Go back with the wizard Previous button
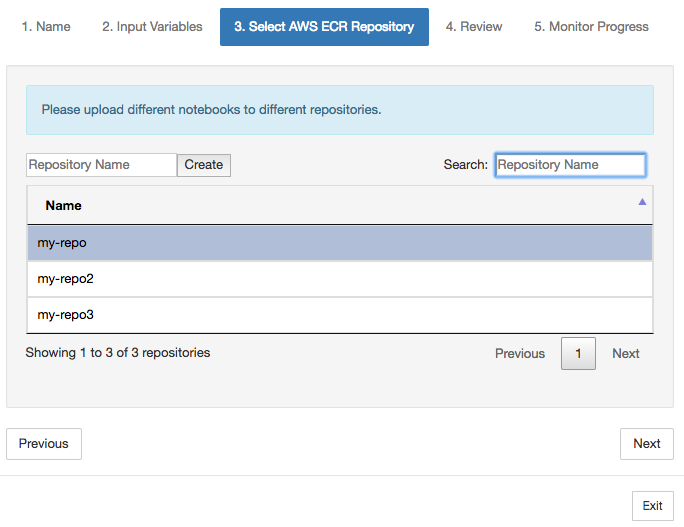This screenshot has width=684, height=527. coord(44,444)
